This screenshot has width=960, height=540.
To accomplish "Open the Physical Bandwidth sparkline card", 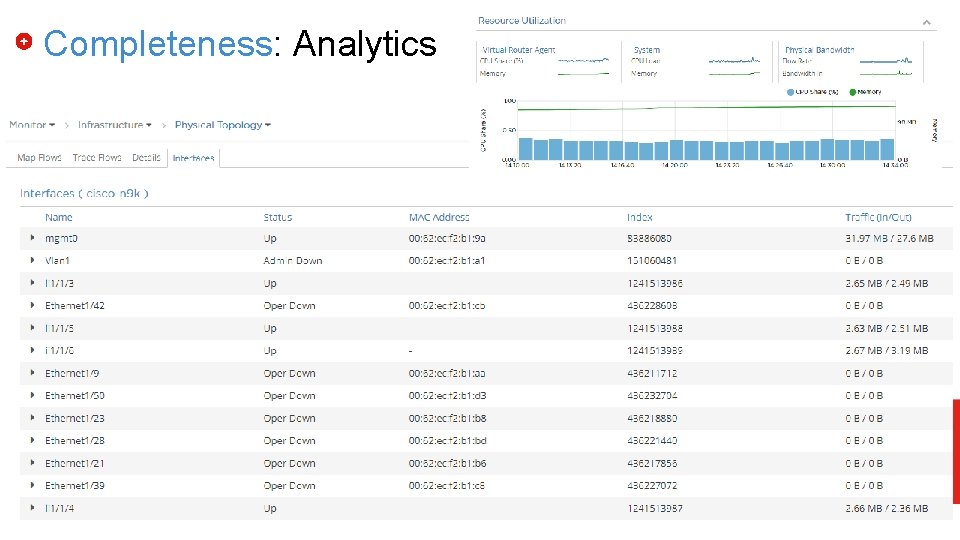I will [850, 62].
